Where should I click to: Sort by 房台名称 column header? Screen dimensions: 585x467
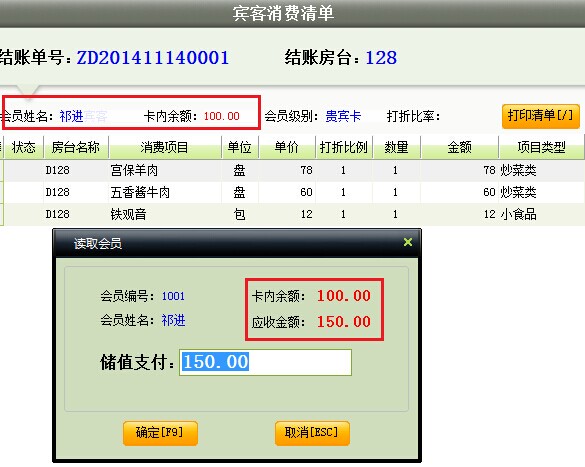tap(76, 147)
